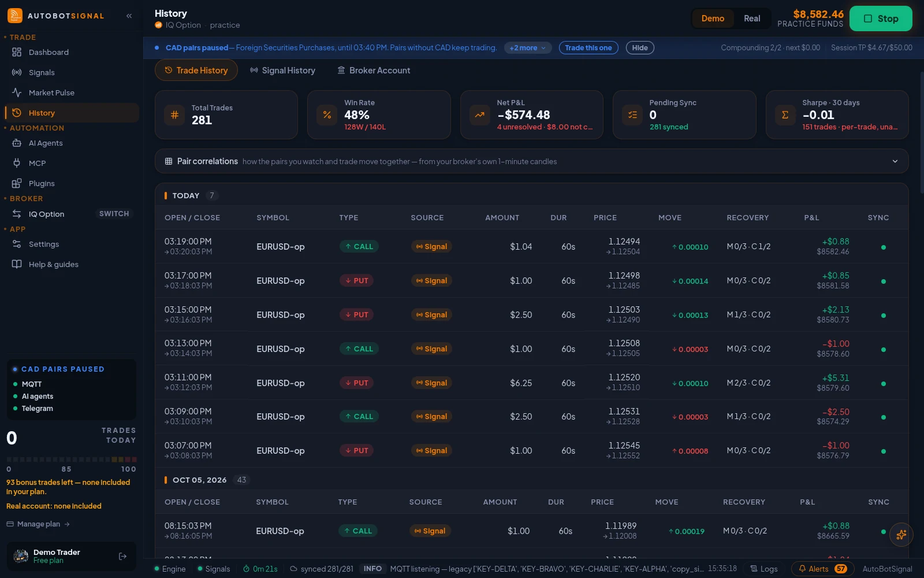Collapse the sidebar with the double-chevron icon
Screen dimensions: 924x578
click(x=129, y=16)
